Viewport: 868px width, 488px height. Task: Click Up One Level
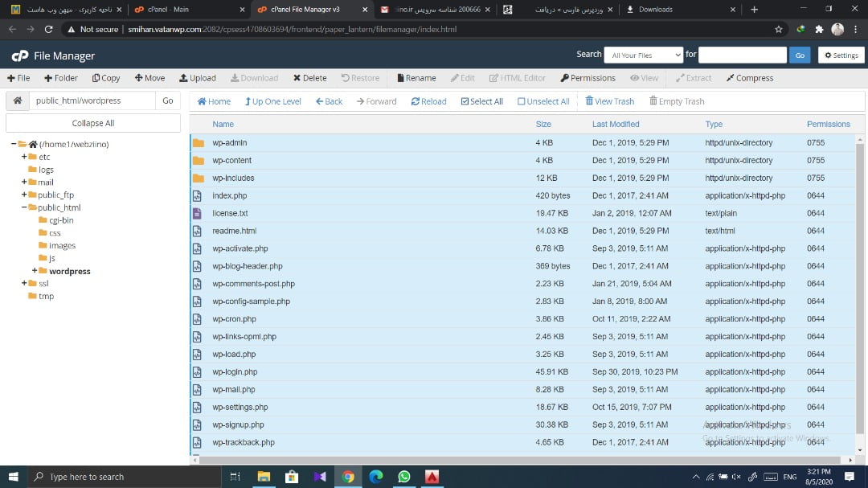pyautogui.click(x=273, y=101)
